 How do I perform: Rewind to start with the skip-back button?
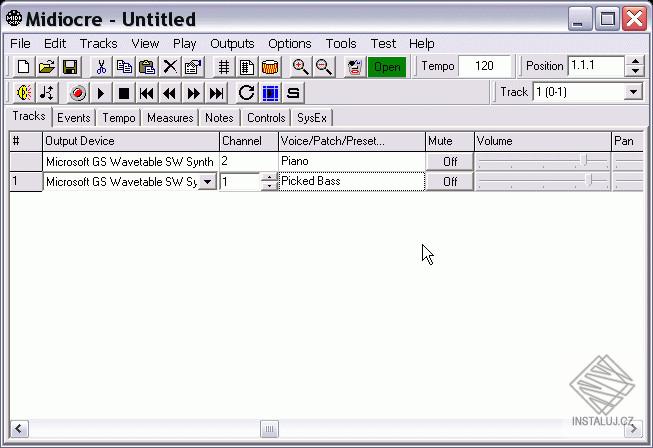[x=147, y=92]
